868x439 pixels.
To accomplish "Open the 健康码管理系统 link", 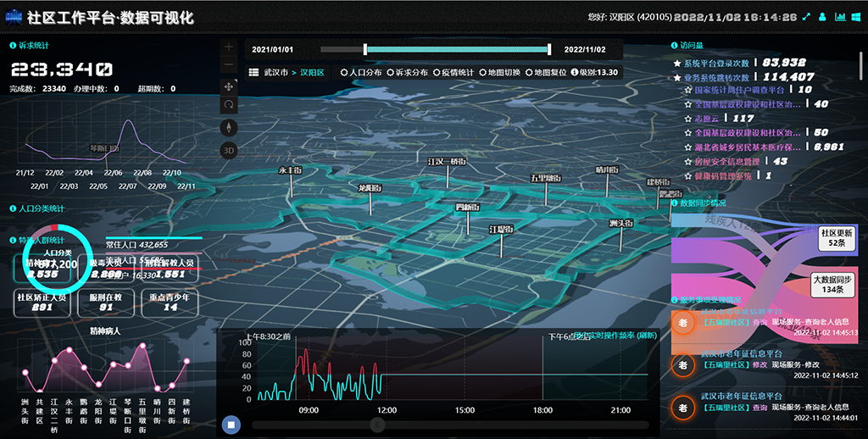I will (723, 176).
